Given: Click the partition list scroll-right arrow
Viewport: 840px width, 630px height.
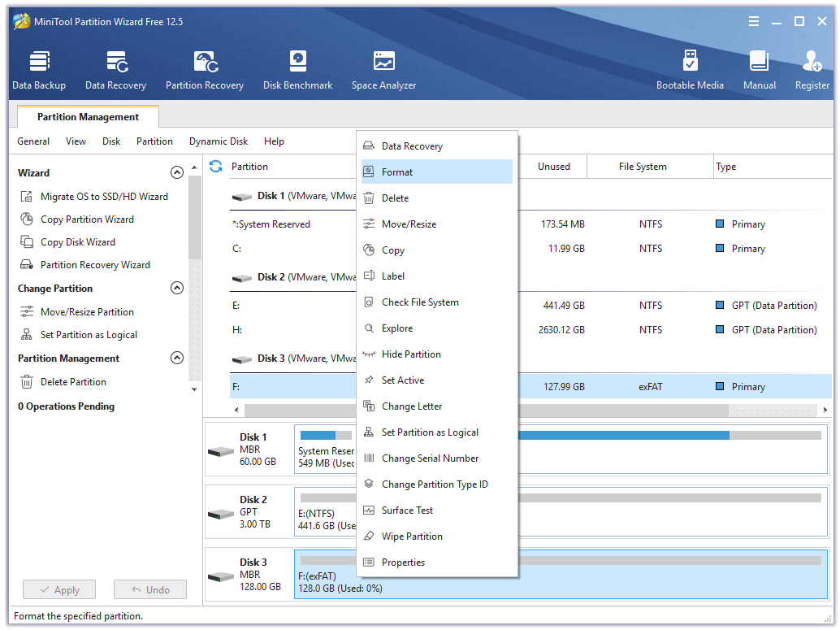Looking at the screenshot, I should (825, 411).
